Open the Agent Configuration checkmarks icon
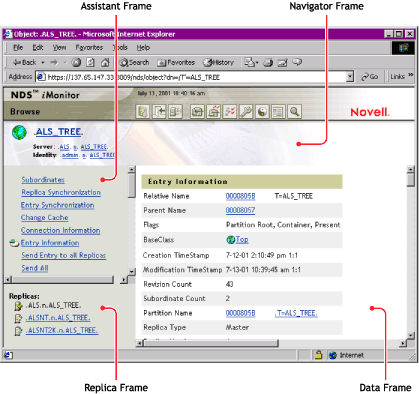 (230, 112)
